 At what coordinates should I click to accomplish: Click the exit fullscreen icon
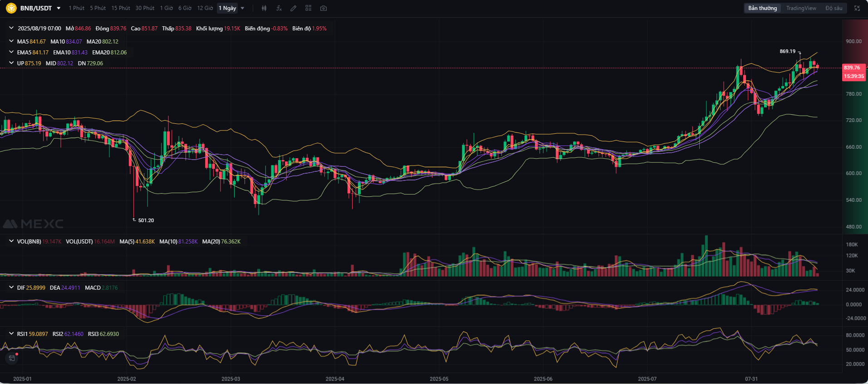[x=857, y=8]
